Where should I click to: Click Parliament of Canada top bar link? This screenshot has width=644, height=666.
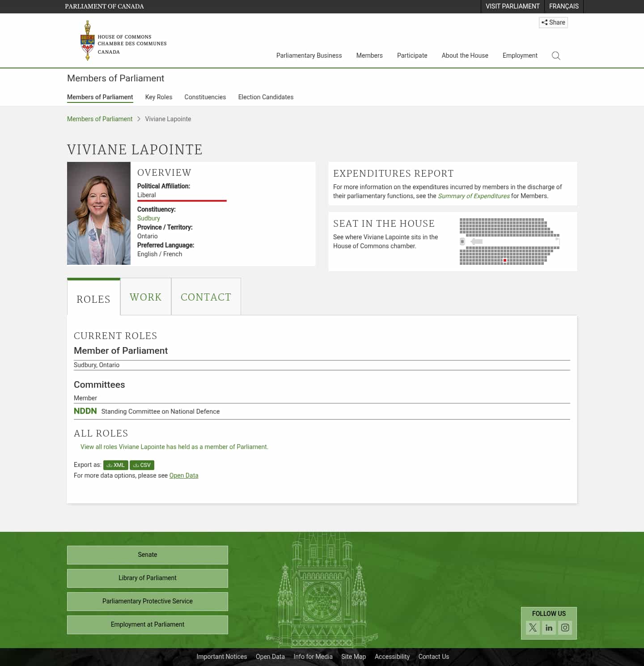point(104,6)
